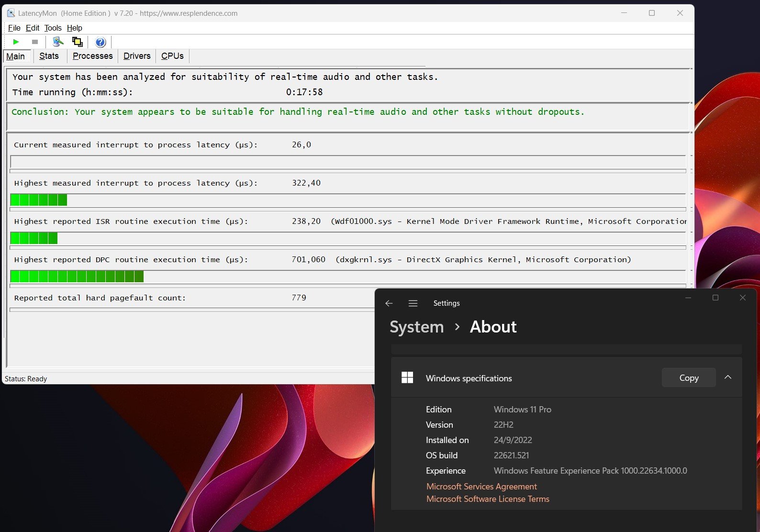The image size is (760, 532).
Task: Click System in the Settings breadcrumb
Action: (x=417, y=327)
